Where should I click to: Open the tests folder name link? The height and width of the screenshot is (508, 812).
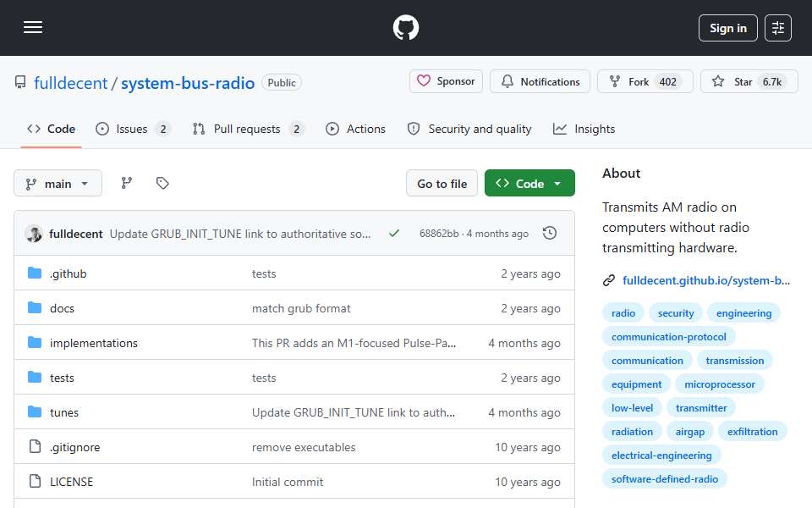click(62, 378)
